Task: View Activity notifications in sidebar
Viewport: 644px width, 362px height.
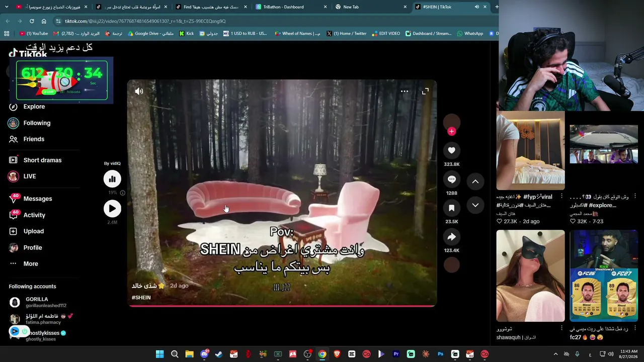Action: pyautogui.click(x=27, y=215)
